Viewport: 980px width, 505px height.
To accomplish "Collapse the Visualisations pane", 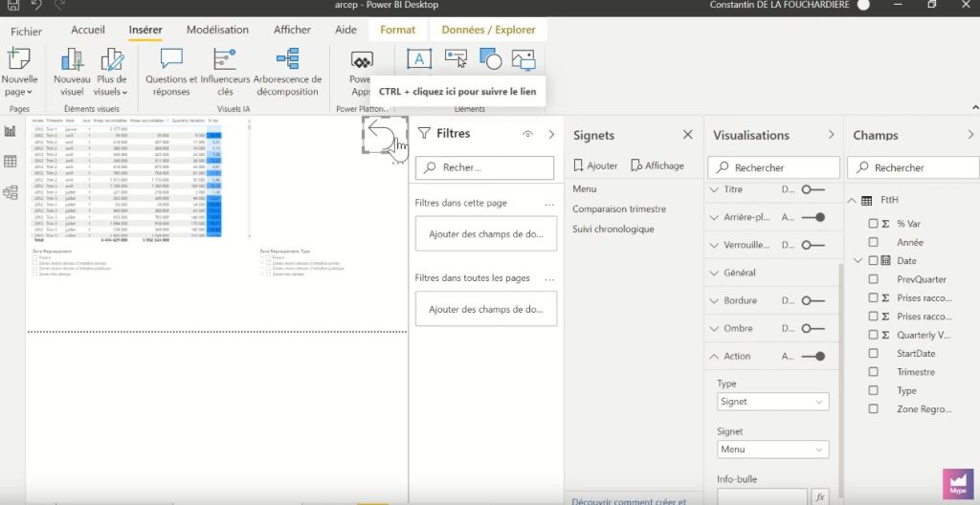I will (x=831, y=134).
